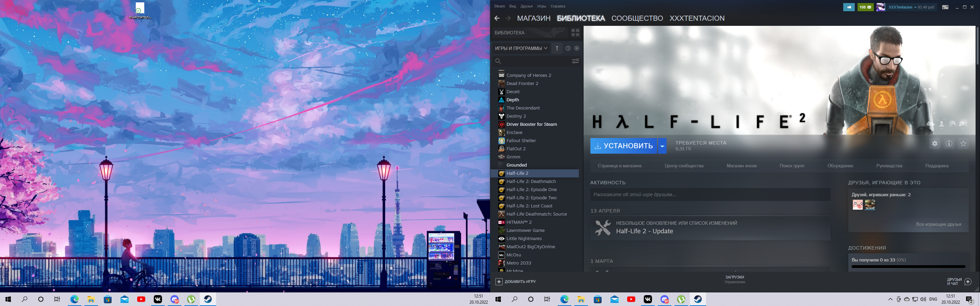
Task: Click the УСТАНОВИТЬ install button
Action: [x=623, y=146]
